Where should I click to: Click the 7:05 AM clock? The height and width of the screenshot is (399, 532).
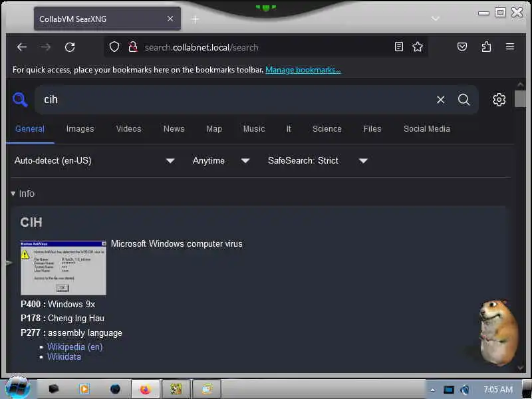(x=498, y=390)
